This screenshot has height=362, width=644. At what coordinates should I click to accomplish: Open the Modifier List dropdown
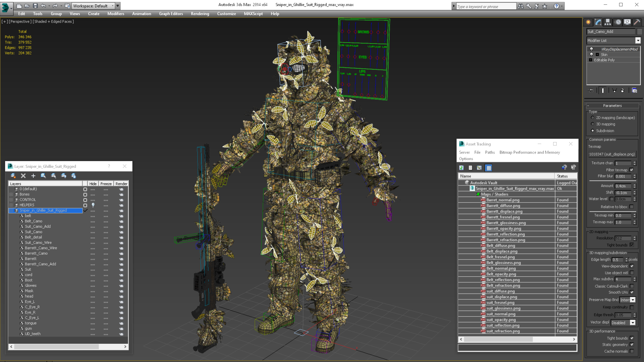pos(614,40)
